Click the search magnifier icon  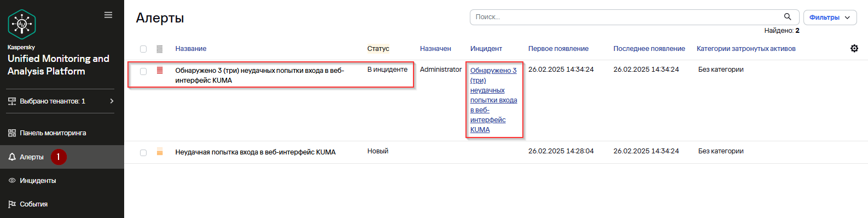pos(788,17)
